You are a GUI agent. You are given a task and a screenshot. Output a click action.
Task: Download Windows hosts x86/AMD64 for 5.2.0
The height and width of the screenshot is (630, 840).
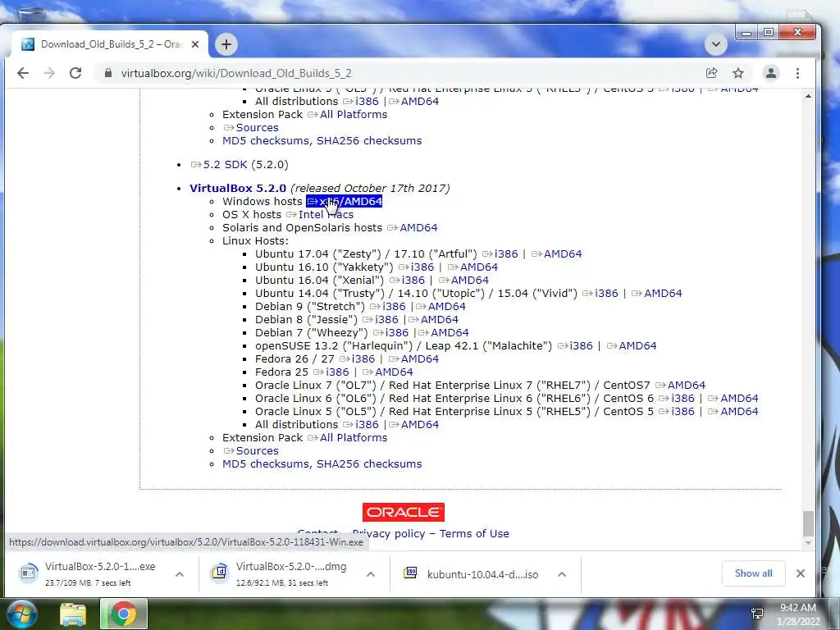point(345,202)
